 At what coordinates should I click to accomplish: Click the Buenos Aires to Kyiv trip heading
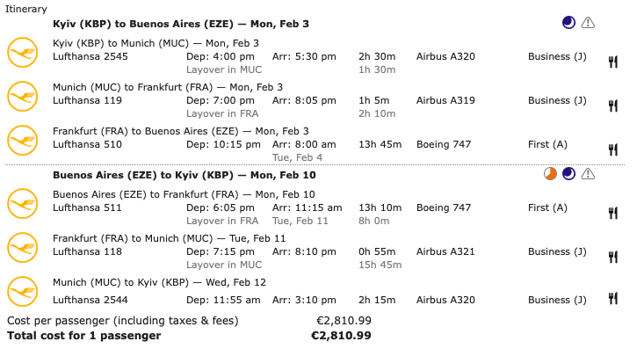point(181,175)
